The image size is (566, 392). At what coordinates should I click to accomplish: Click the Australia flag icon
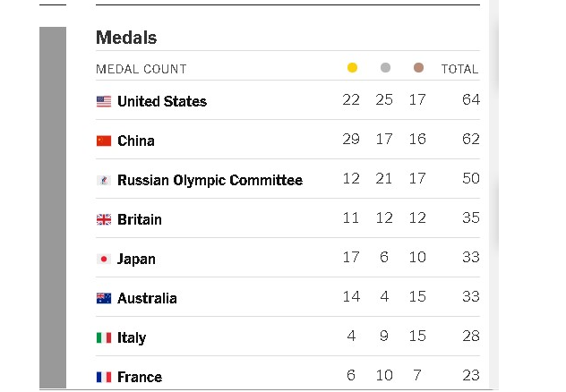click(104, 298)
